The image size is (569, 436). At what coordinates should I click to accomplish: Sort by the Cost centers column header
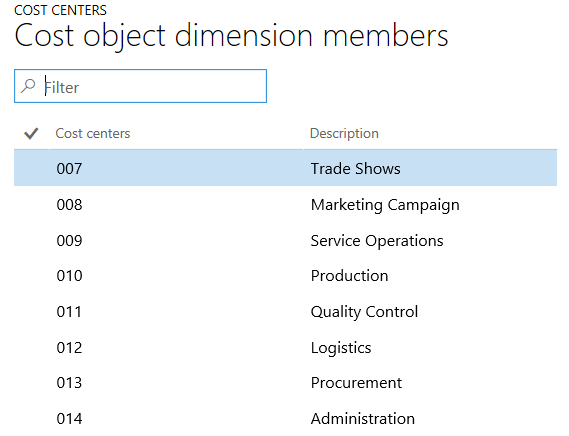click(93, 134)
